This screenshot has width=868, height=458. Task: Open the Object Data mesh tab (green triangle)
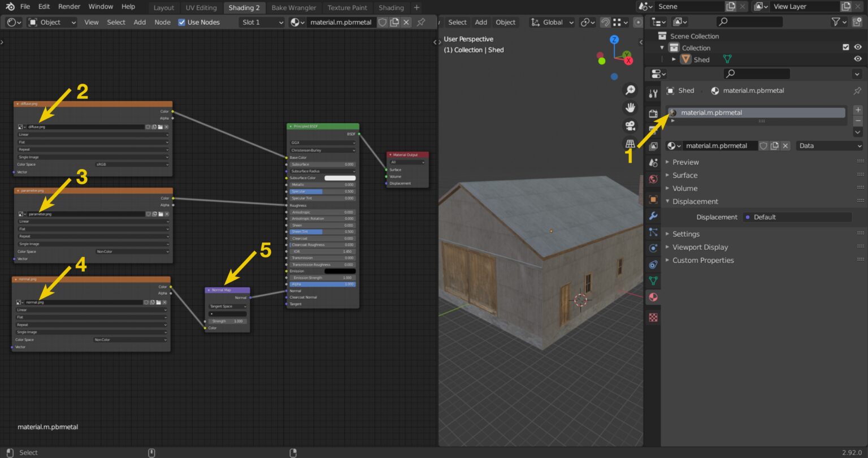[653, 280]
